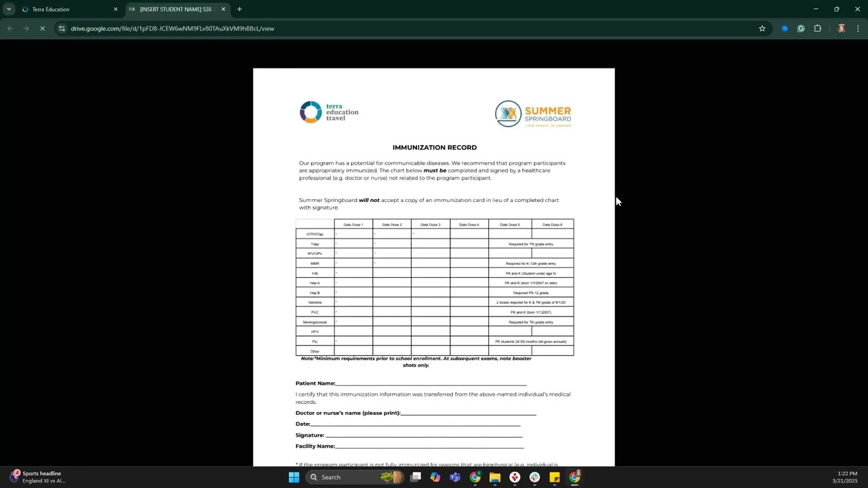Launch Copilot from taskbar

point(435,477)
